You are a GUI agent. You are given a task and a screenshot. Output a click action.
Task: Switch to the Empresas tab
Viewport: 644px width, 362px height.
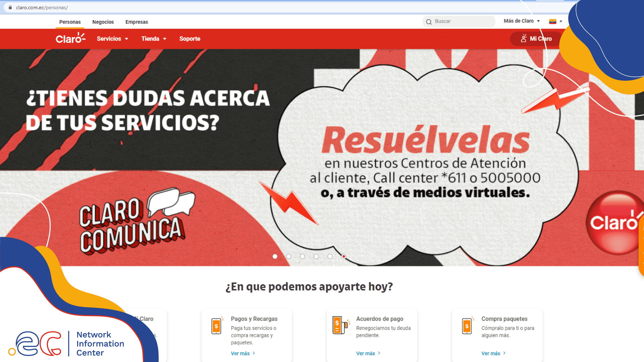(137, 22)
